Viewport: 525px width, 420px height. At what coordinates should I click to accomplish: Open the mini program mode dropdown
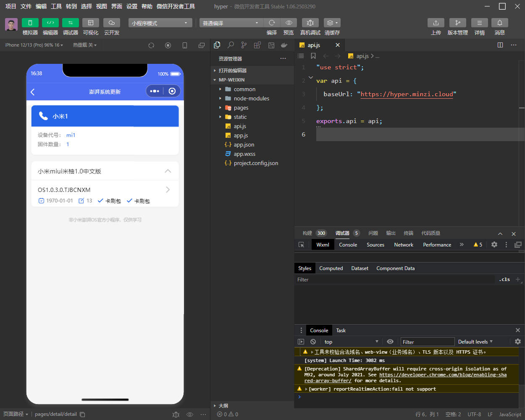pyautogui.click(x=160, y=23)
